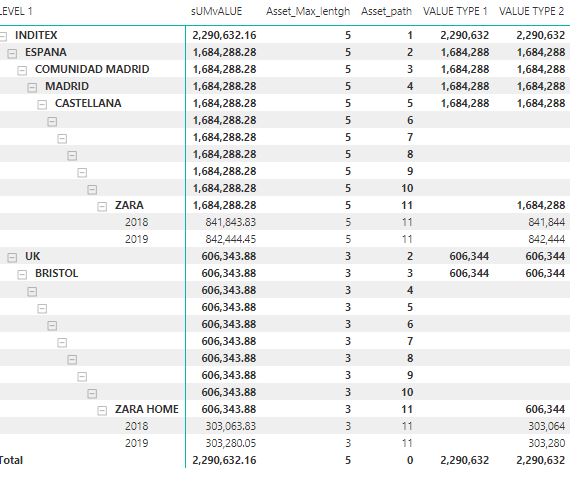Collapse the blank row with Asset_path 4 under BRISTOL
The image size is (583, 481).
pos(32,292)
